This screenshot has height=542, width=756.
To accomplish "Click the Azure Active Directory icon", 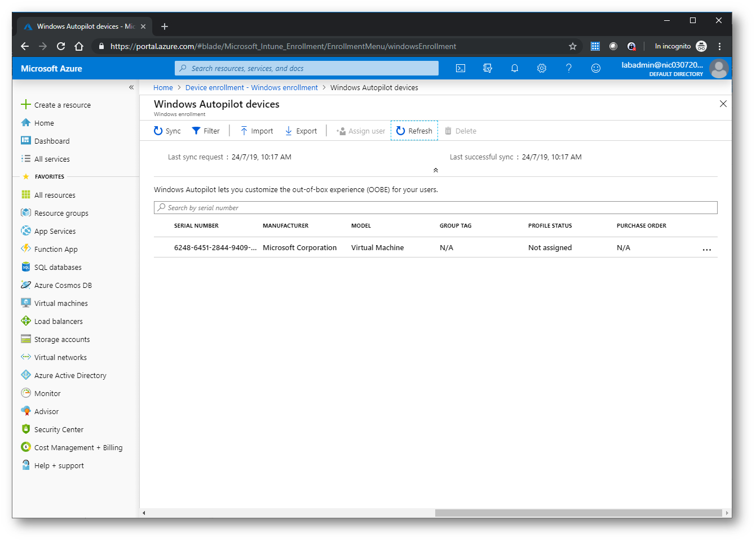I will [26, 375].
